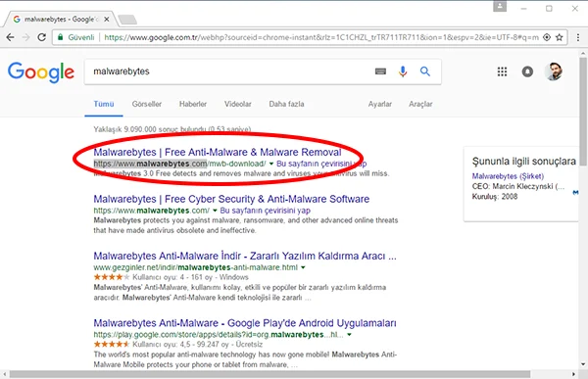Click the Google favicon on the tab
The width and height of the screenshot is (588, 379).
click(x=17, y=20)
